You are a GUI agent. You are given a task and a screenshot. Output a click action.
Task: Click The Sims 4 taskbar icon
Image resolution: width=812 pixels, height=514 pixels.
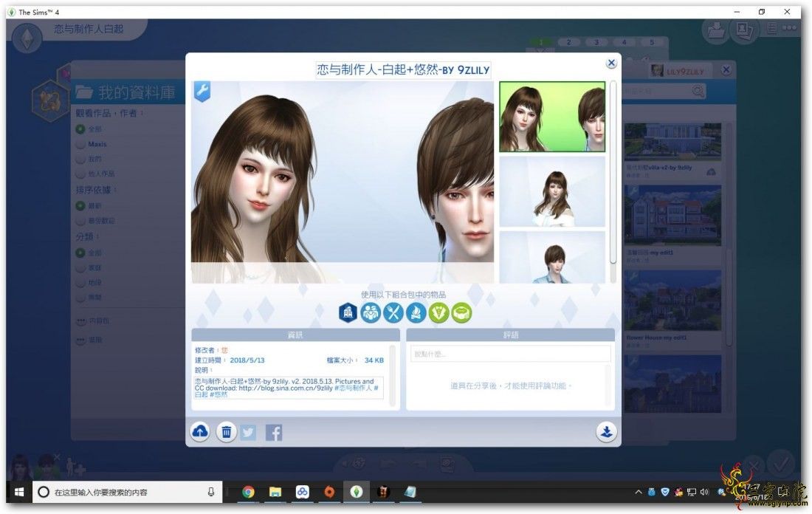357,492
